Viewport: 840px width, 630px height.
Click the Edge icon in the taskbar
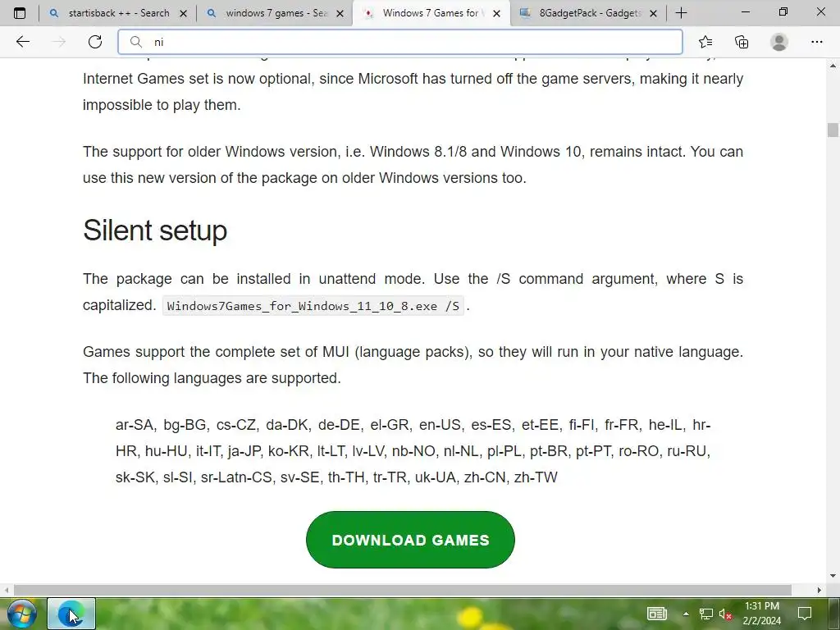pyautogui.click(x=71, y=614)
